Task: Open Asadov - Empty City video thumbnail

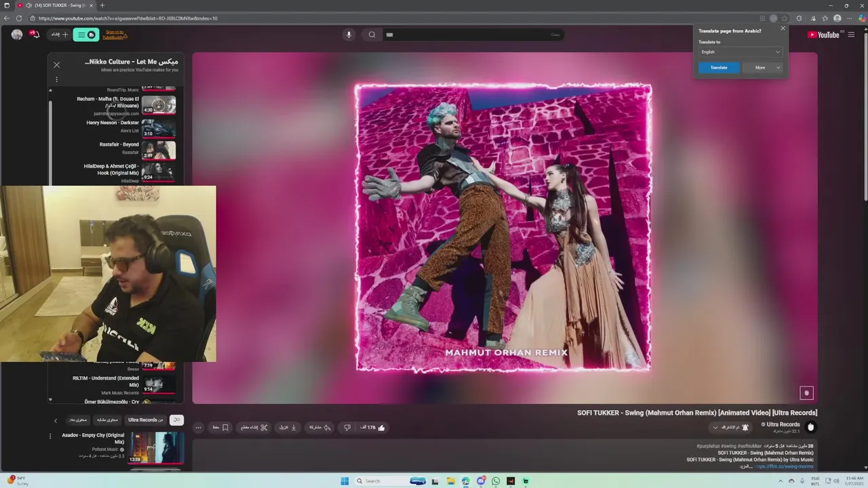Action: click(x=157, y=448)
